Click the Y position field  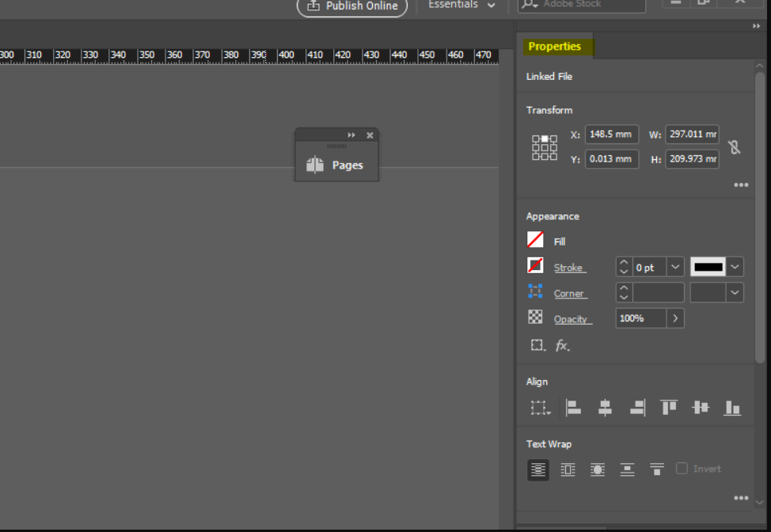[612, 159]
